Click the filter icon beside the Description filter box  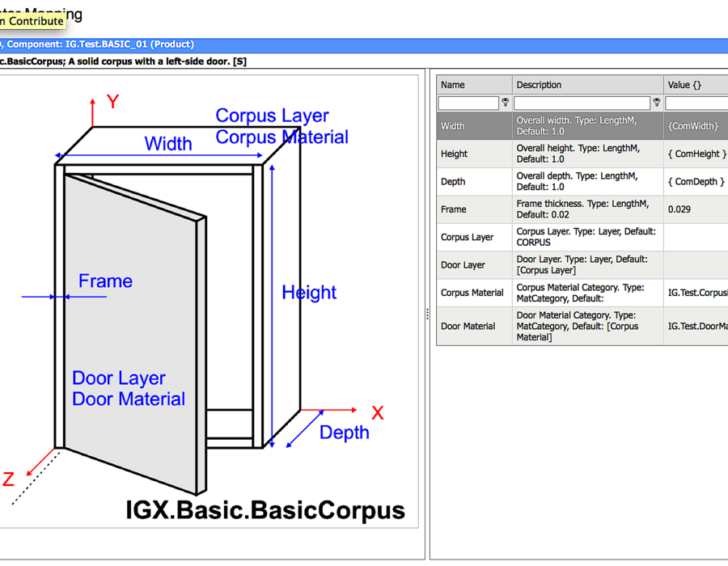pyautogui.click(x=657, y=103)
